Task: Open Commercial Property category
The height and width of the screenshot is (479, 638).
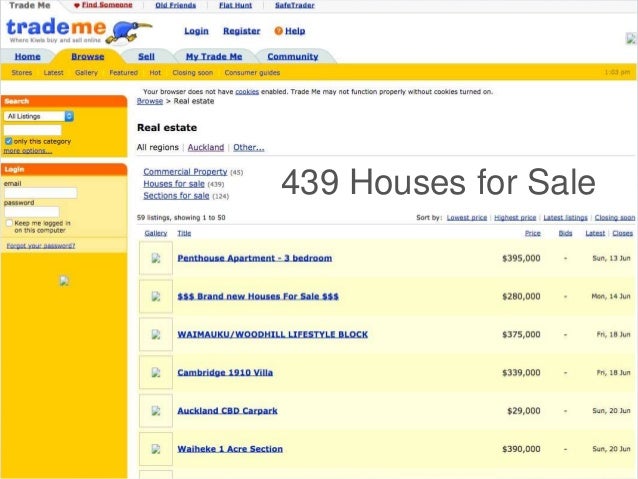Action: pyautogui.click(x=185, y=172)
